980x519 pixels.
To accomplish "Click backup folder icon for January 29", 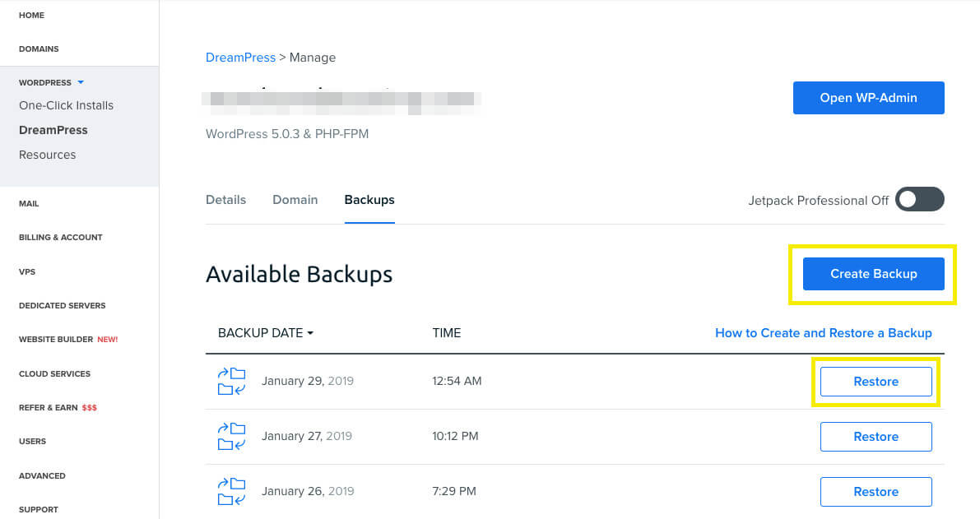I will [231, 382].
